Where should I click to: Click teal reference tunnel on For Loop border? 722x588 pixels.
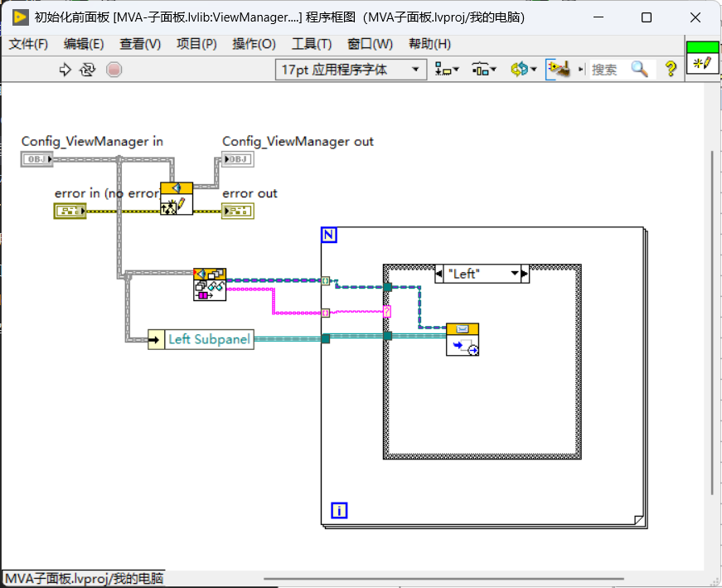326,338
